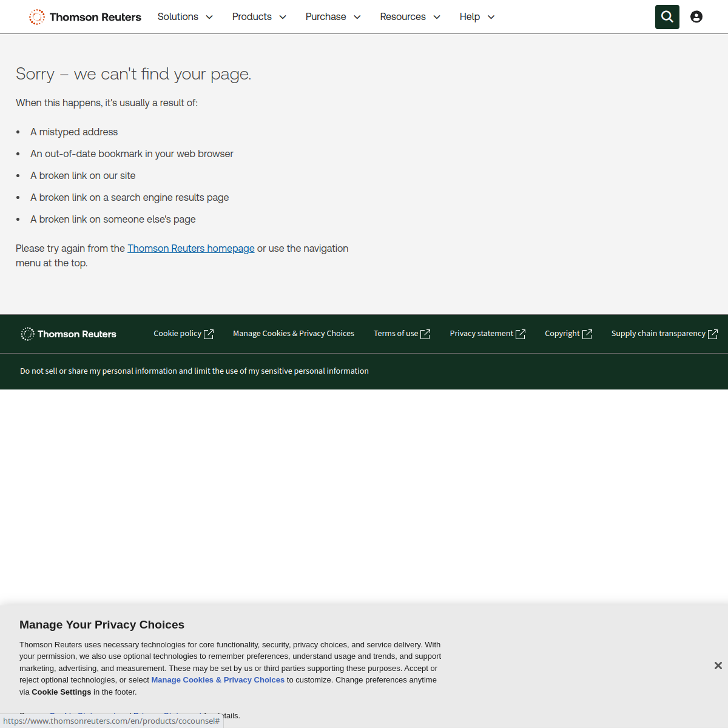Click the 'A broken link on our site' bullet
Screen dimensions: 728x728
point(83,175)
